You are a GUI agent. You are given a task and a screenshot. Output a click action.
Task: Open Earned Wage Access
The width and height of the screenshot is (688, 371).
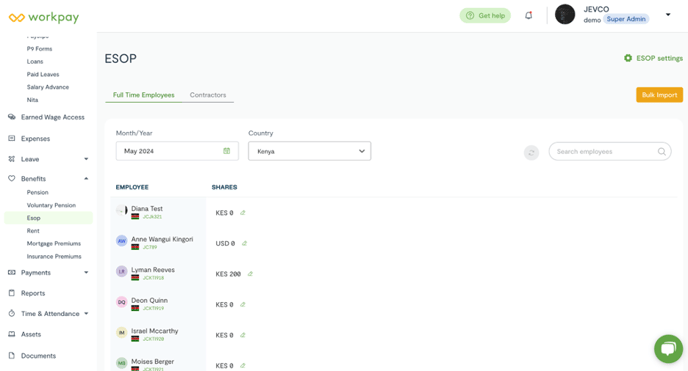[53, 117]
